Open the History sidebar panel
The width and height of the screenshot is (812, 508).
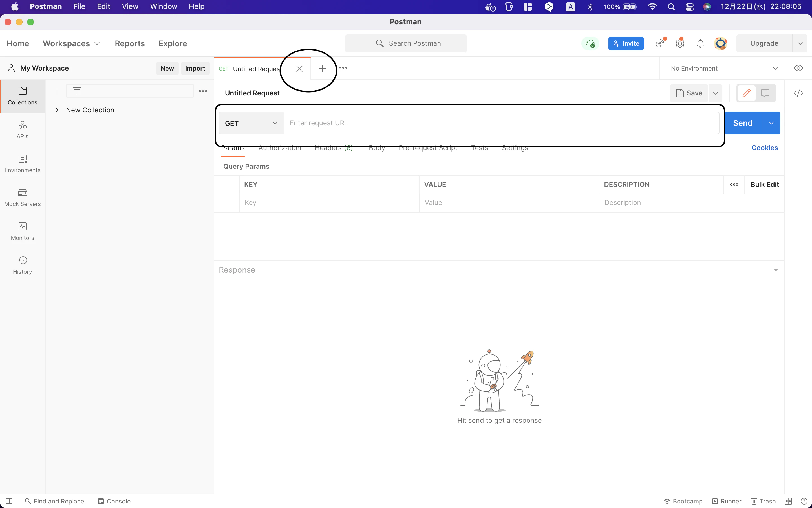[x=23, y=265]
